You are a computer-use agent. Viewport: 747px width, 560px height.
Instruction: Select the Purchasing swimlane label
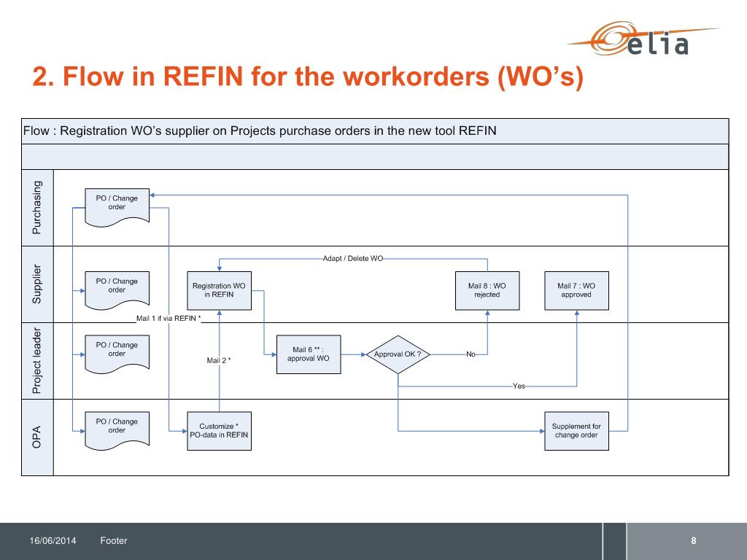pyautogui.click(x=37, y=208)
